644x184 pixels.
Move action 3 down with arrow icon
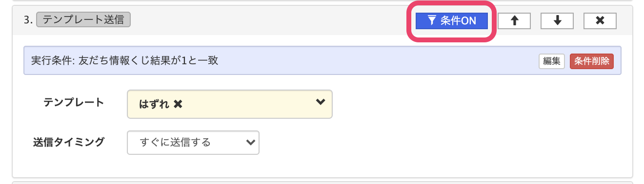click(557, 21)
